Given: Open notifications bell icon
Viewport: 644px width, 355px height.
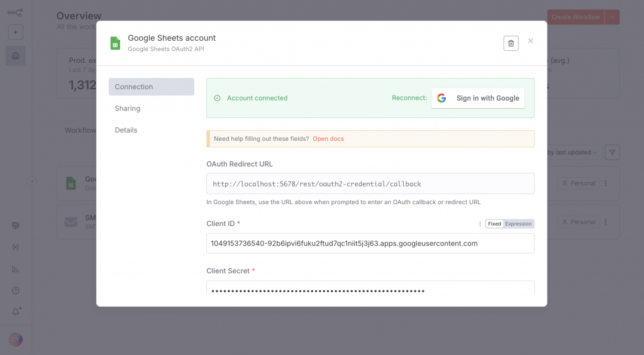Looking at the screenshot, I should [16, 312].
